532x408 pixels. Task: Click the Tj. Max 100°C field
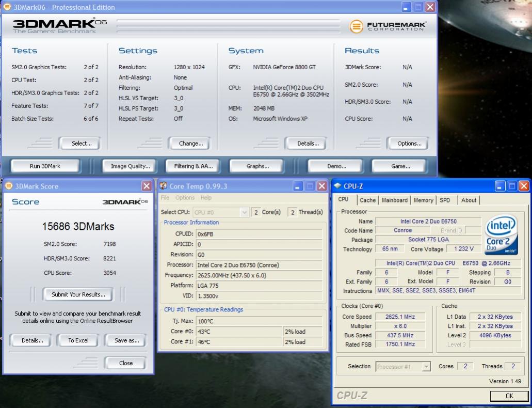[x=259, y=321]
